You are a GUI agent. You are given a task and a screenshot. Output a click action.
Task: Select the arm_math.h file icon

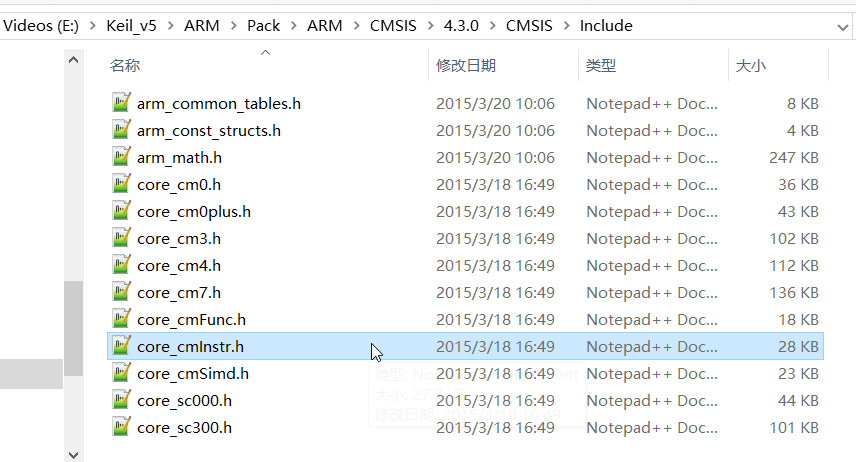121,157
